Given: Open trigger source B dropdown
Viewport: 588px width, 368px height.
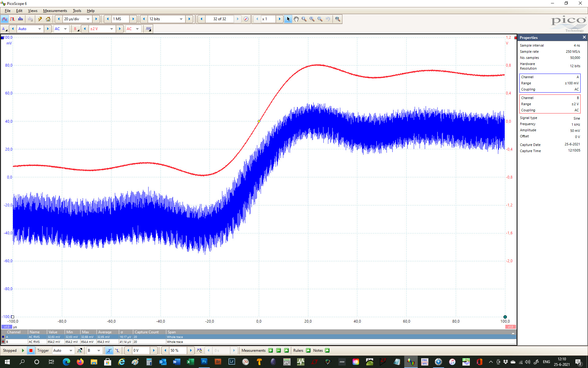Looking at the screenshot, I should 99,351.
